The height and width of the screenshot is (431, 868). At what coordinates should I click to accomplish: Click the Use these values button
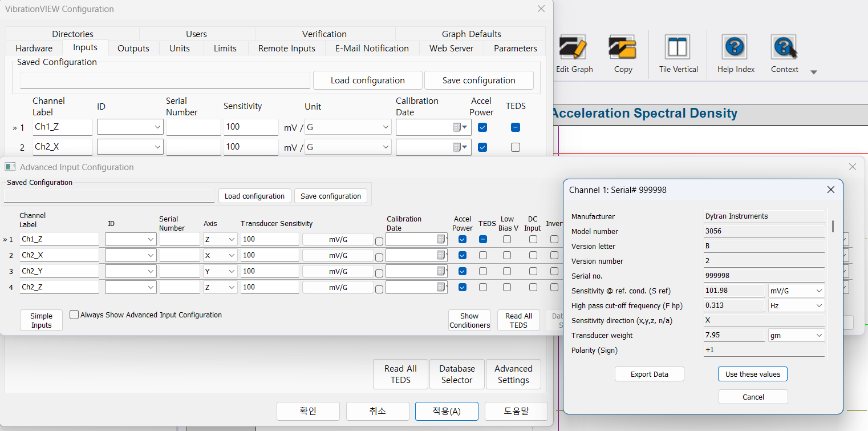[x=752, y=374]
